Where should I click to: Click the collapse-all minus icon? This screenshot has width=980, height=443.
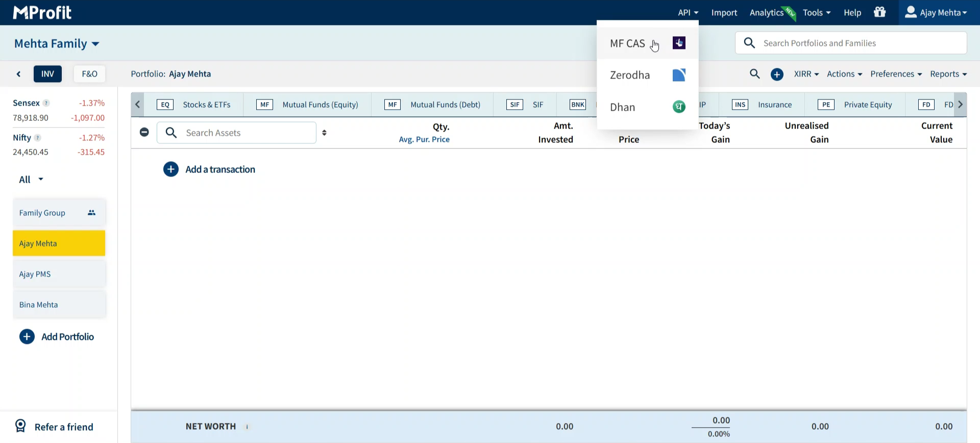[144, 132]
